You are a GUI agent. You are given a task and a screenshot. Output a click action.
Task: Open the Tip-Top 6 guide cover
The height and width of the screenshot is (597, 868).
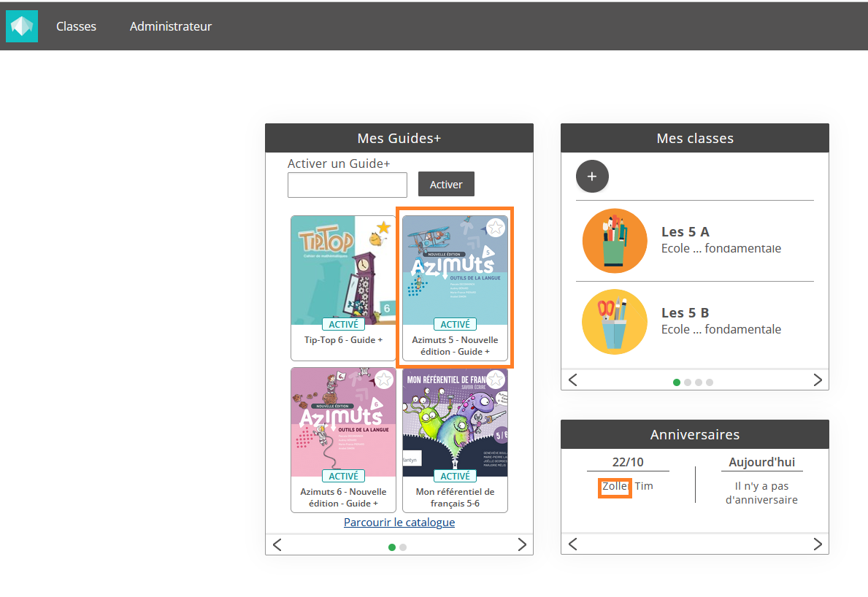(x=343, y=270)
